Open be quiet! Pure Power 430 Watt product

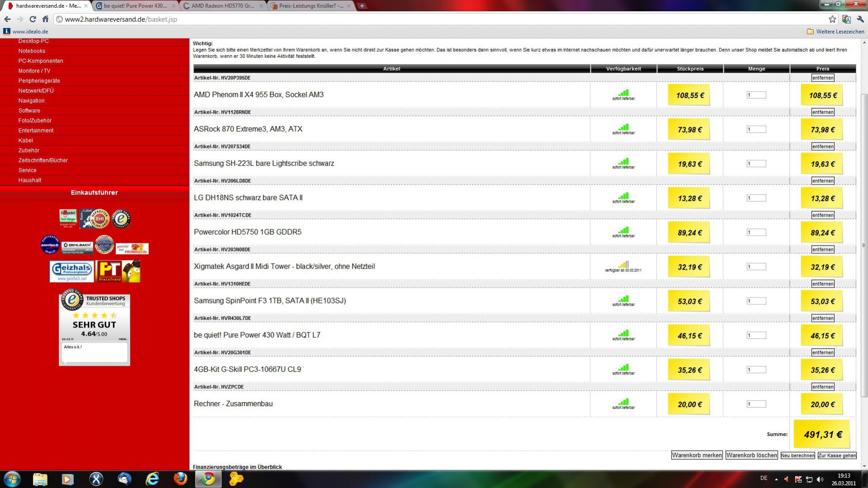click(257, 336)
